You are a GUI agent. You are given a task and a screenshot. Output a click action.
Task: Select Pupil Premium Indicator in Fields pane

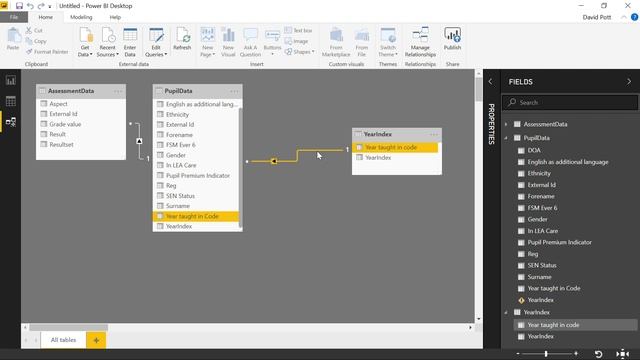click(559, 242)
